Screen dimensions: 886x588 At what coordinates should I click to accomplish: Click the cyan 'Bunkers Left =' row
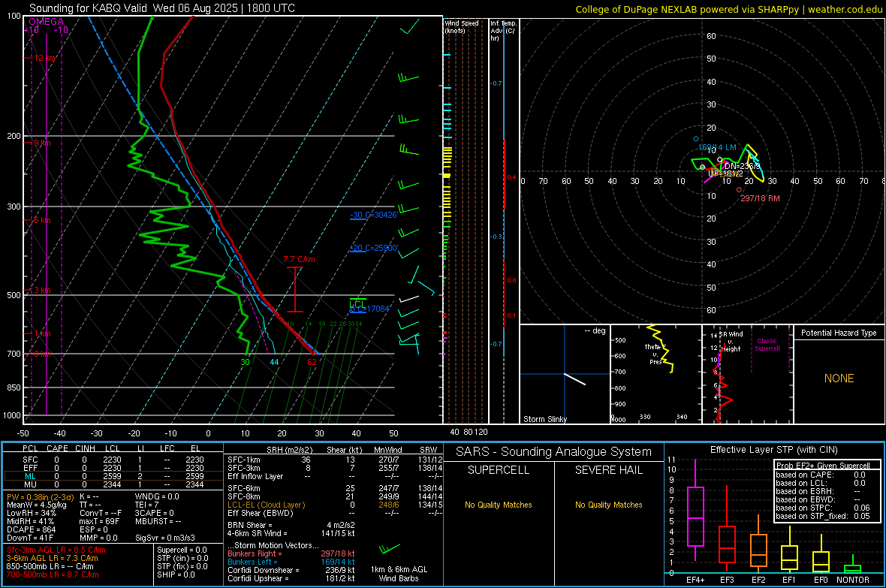[291, 562]
